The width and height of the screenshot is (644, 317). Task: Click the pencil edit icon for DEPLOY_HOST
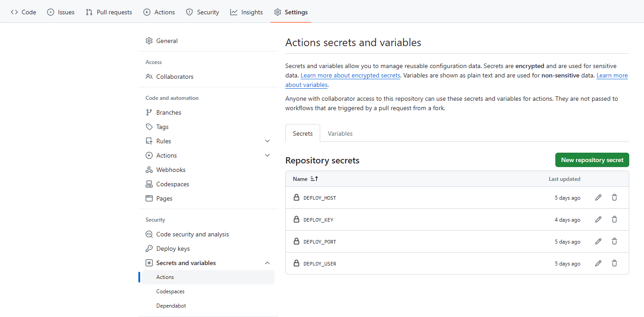click(598, 197)
